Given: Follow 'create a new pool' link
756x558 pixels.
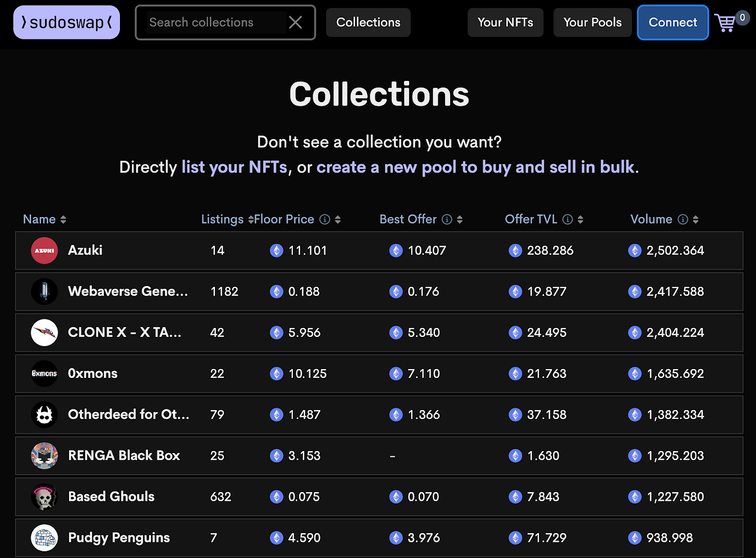Looking at the screenshot, I should pos(476,167).
